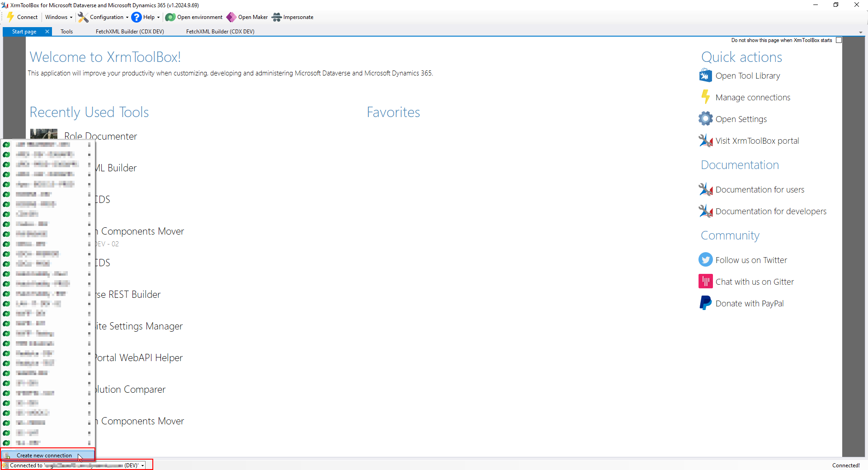Click the Open Tool Library icon

tap(706, 75)
